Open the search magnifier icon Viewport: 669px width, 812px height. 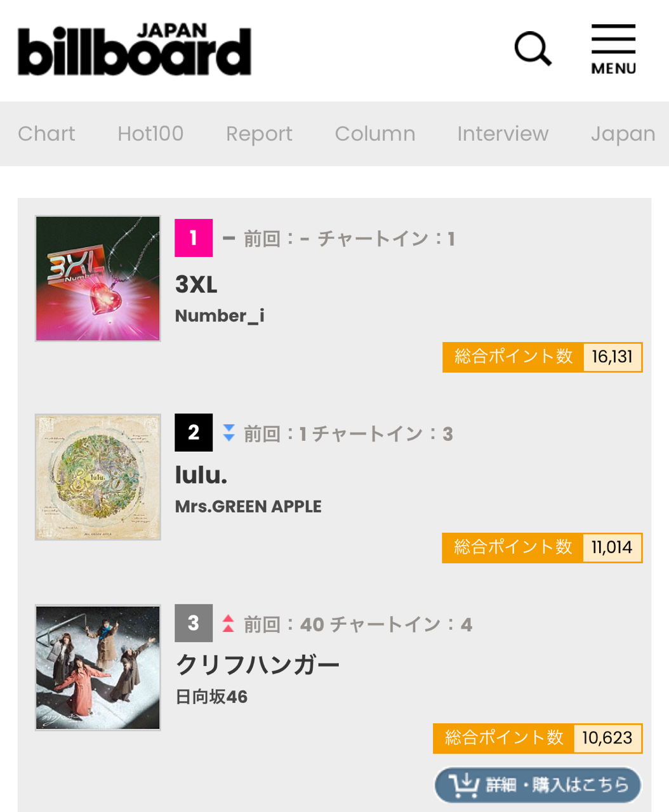(533, 49)
